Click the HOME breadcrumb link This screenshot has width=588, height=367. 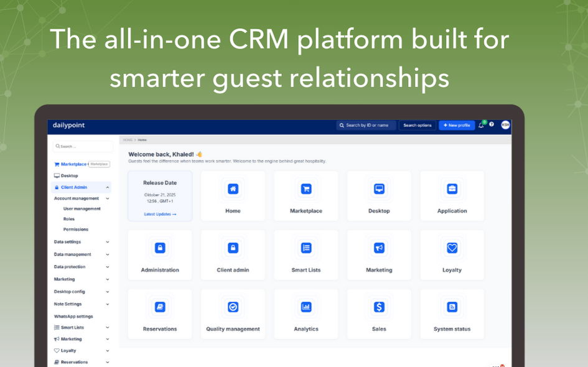pyautogui.click(x=128, y=140)
